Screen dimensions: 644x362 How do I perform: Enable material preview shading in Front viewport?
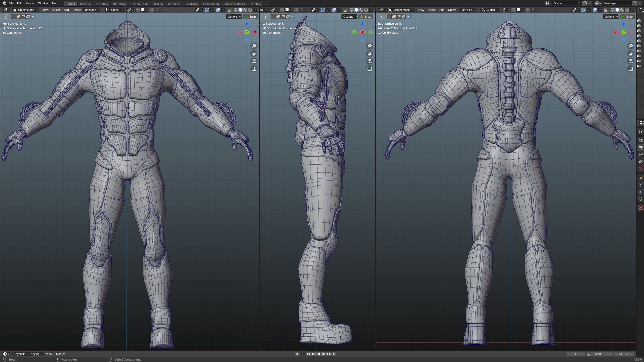(x=245, y=10)
